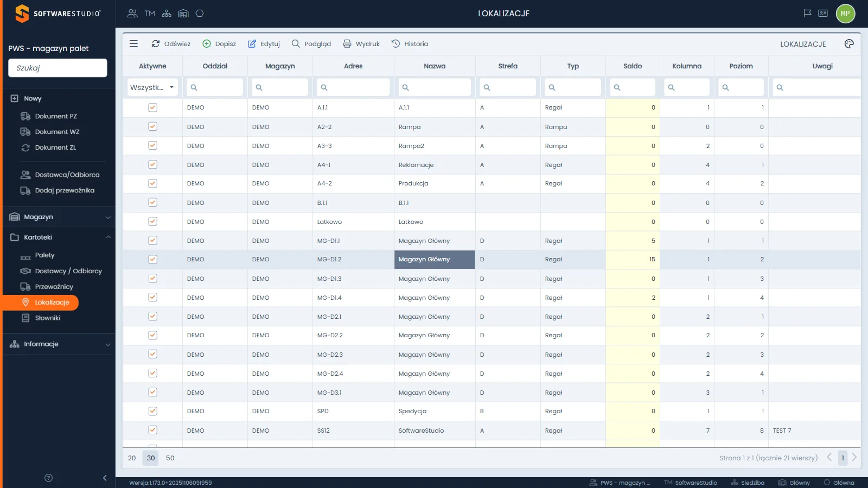The image size is (868, 488).
Task: Click the TM icon in top bar
Action: coord(150,14)
